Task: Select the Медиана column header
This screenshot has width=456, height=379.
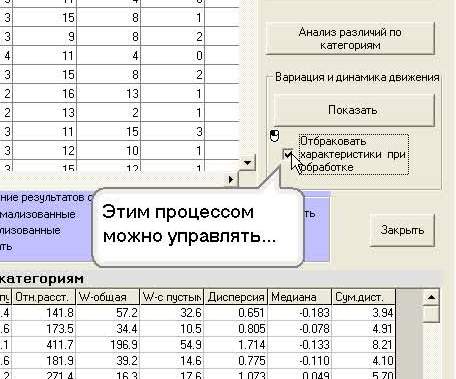Action: pyautogui.click(x=300, y=297)
